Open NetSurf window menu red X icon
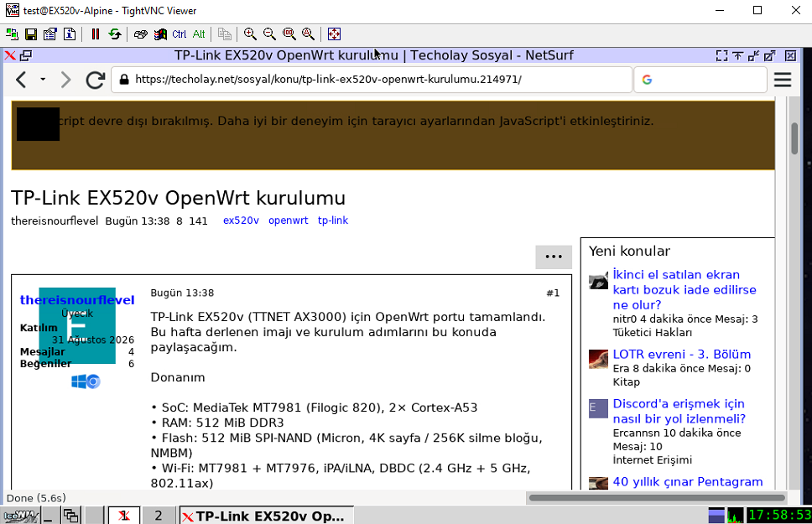 click(x=10, y=55)
